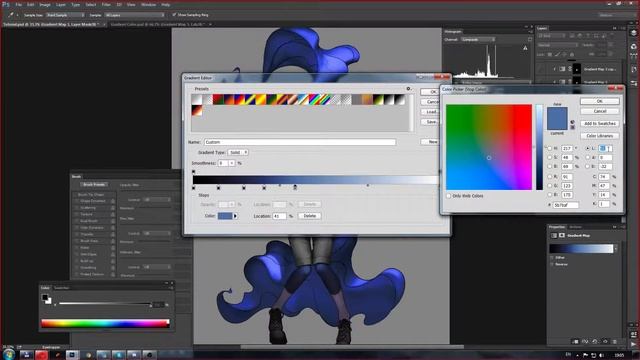Viewport: 640px width, 360px height.
Task: Open the Sample layers dropdown
Action: point(134,15)
